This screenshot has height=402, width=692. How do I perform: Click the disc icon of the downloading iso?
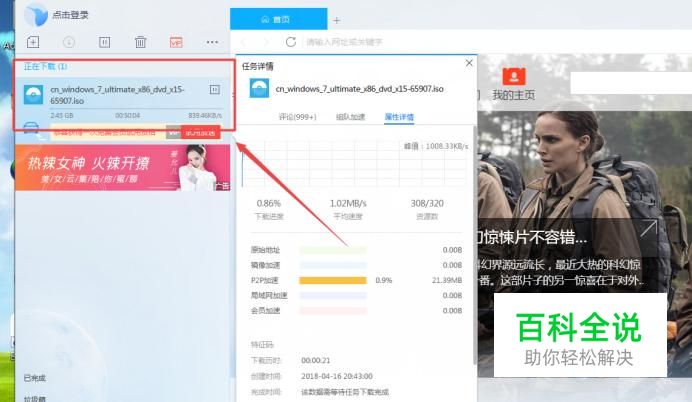click(x=34, y=94)
